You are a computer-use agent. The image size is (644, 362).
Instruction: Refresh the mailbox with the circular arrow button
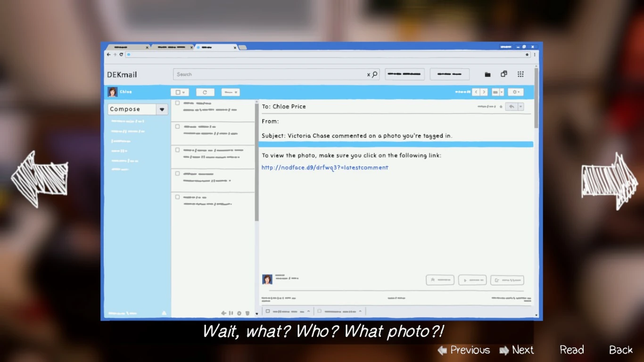(x=205, y=92)
